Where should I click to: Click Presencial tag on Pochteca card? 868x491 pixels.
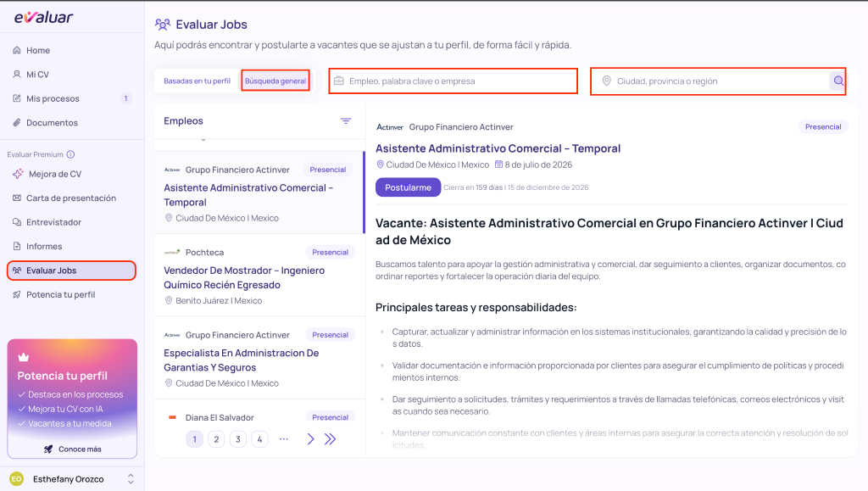click(330, 253)
